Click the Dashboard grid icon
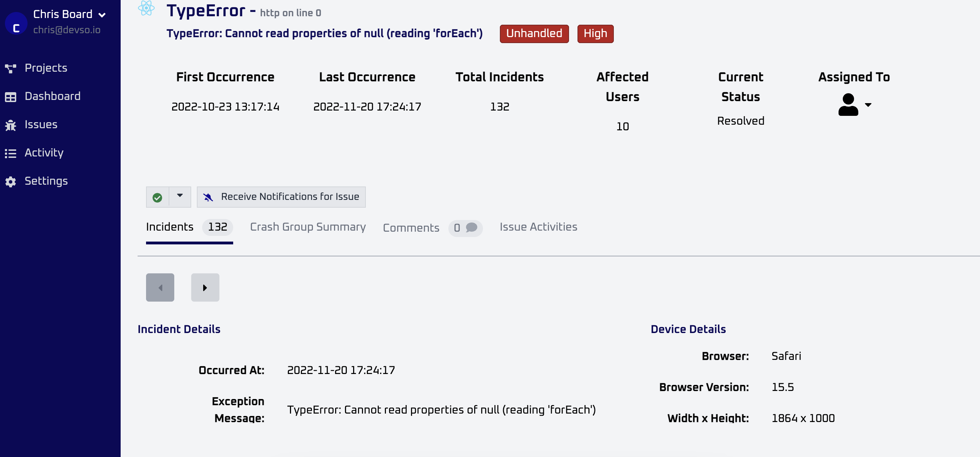 [x=11, y=97]
